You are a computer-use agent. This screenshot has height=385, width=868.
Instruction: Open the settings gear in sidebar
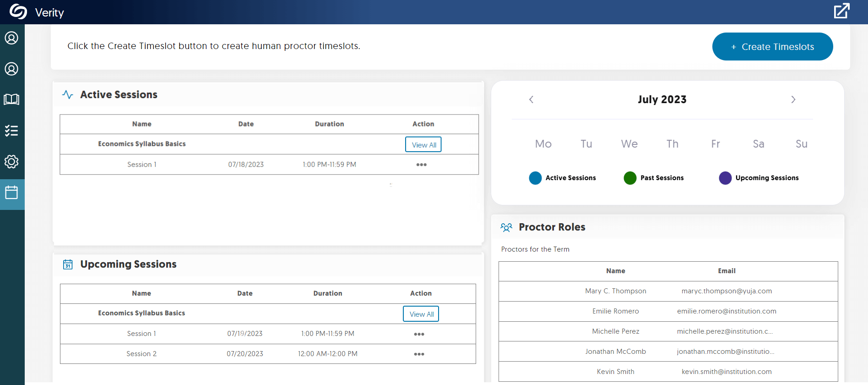pos(11,161)
